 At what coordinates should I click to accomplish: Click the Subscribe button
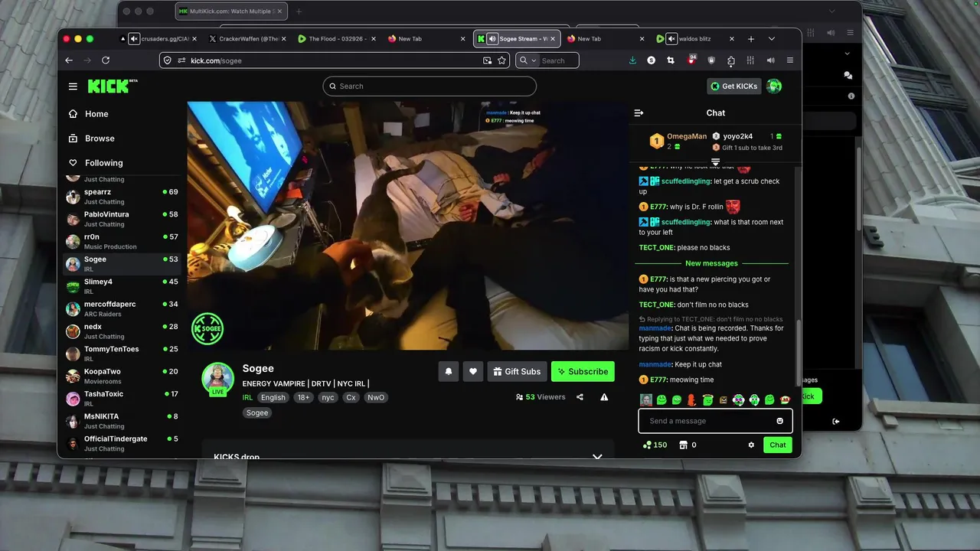coord(583,371)
